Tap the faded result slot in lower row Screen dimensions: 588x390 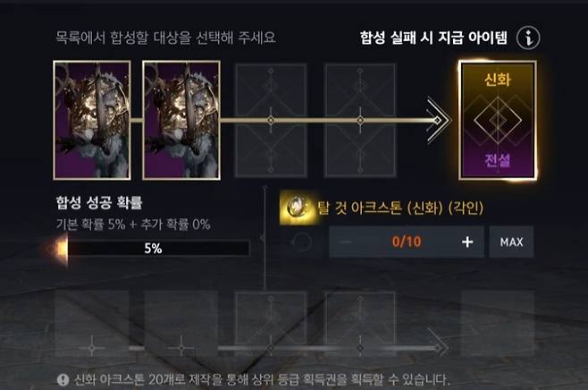click(x=498, y=324)
